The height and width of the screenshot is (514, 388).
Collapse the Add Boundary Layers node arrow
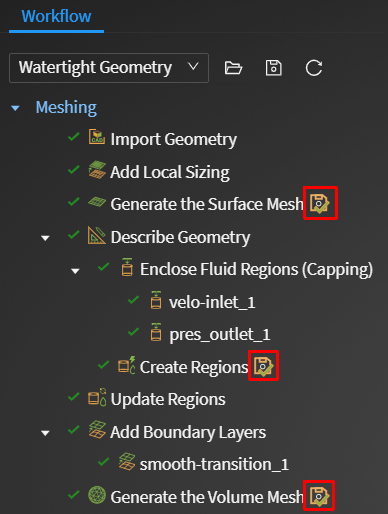pos(45,433)
